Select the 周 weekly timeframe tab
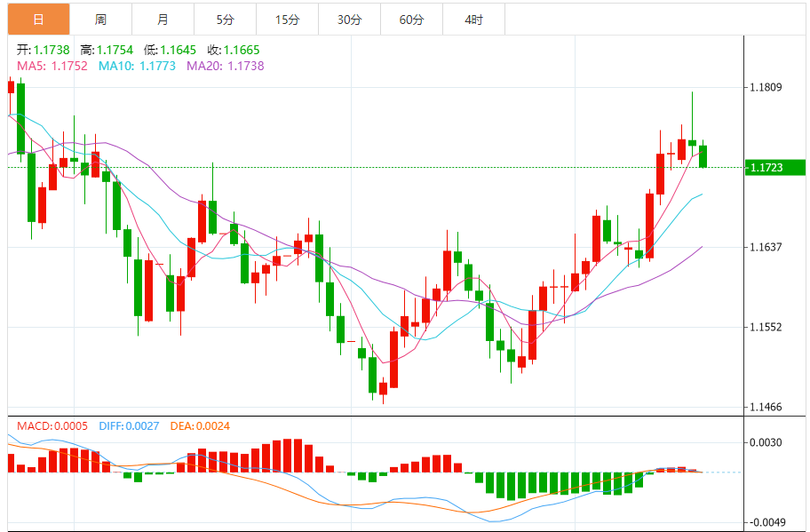The width and height of the screenshot is (810, 532). click(100, 19)
